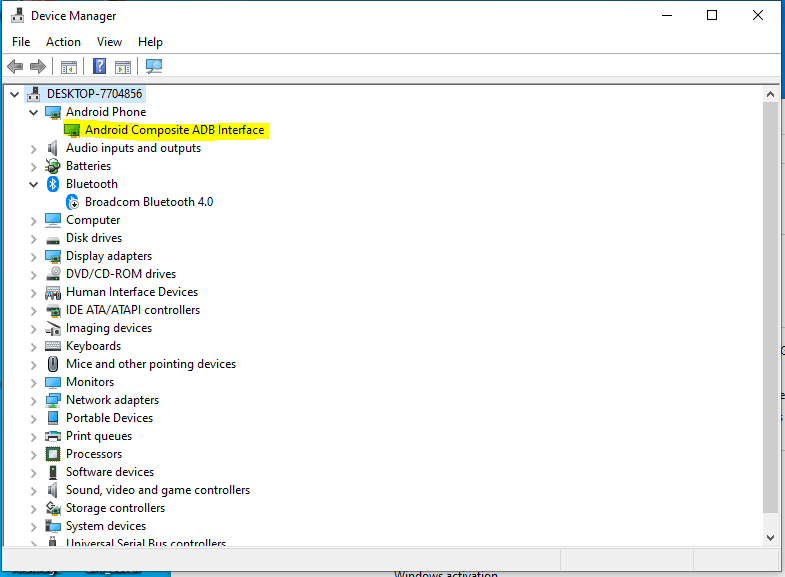Click the Bluetooth category icon

pos(53,184)
